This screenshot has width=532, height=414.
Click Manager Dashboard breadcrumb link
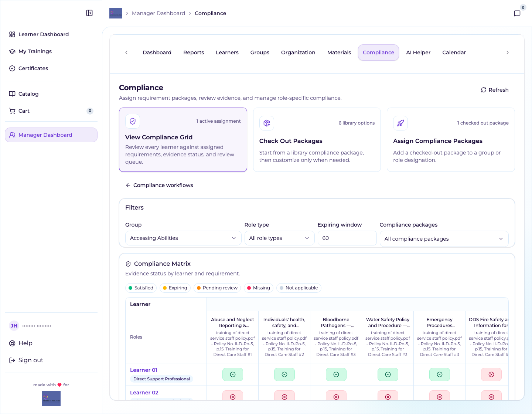click(x=158, y=13)
